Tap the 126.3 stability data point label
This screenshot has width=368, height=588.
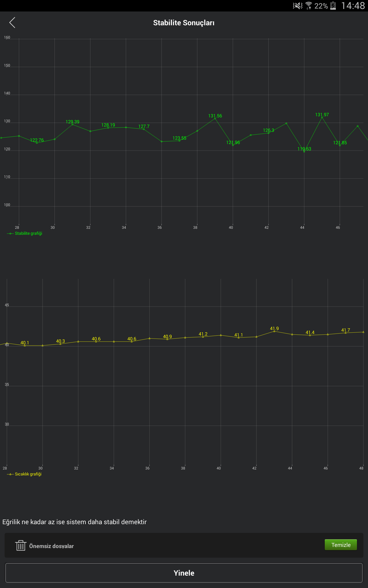click(x=268, y=130)
